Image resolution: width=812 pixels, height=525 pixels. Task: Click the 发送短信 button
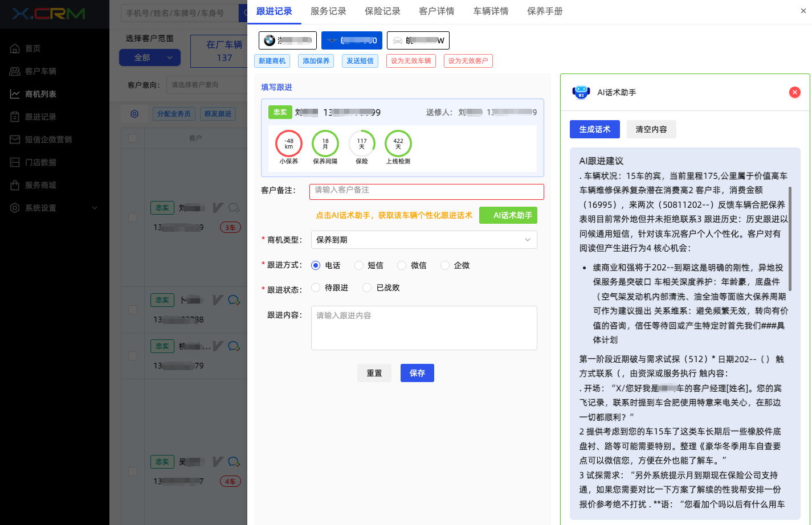point(360,61)
